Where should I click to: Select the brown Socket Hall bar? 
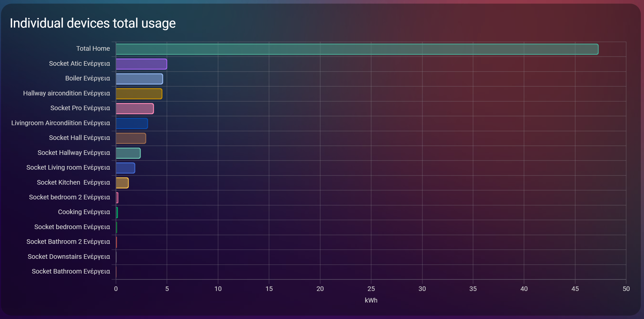pyautogui.click(x=131, y=138)
